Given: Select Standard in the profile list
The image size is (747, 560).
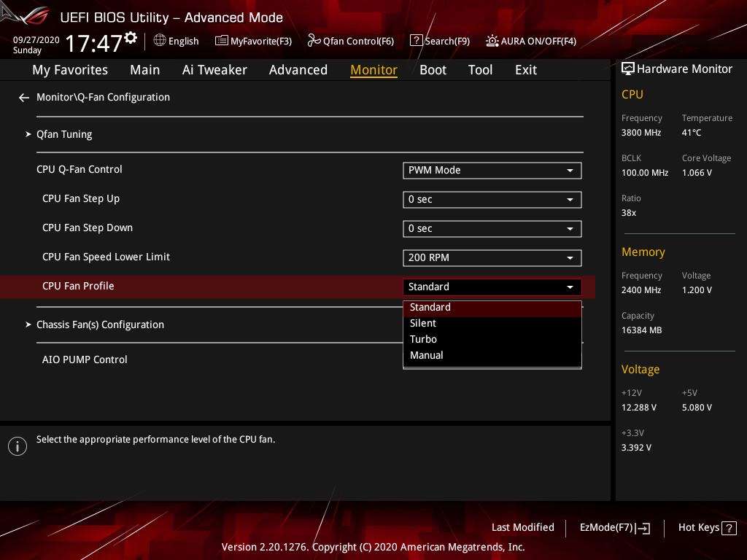Looking at the screenshot, I should (492, 308).
